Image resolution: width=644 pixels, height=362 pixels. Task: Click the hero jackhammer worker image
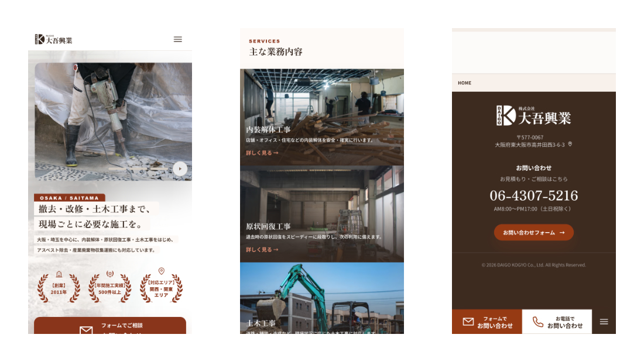click(x=113, y=122)
